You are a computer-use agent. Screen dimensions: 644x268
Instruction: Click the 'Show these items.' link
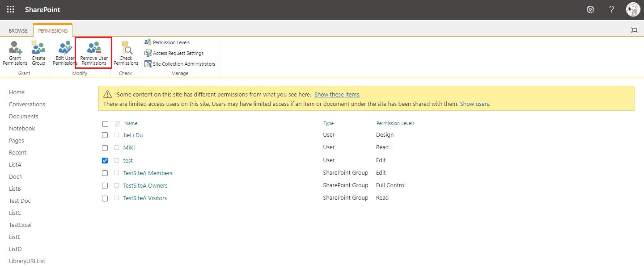[337, 95]
